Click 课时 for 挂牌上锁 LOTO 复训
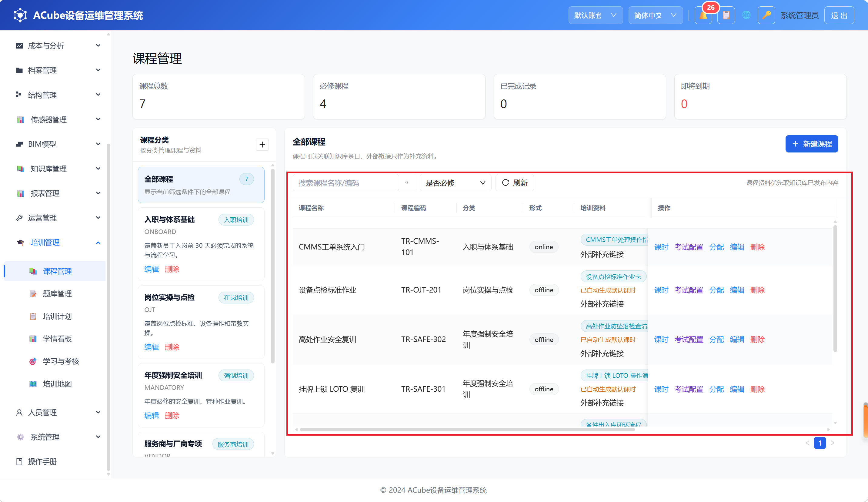 click(x=661, y=389)
